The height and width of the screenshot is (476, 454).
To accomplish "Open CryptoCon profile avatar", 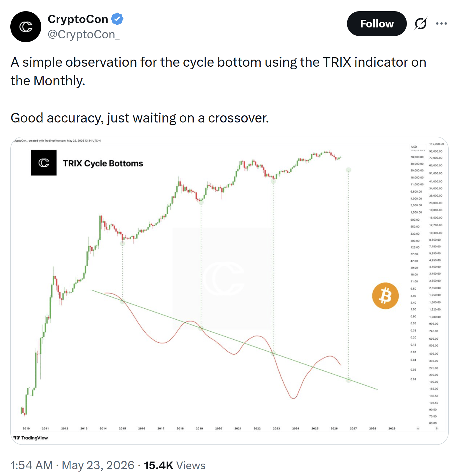I will pyautogui.click(x=26, y=27).
